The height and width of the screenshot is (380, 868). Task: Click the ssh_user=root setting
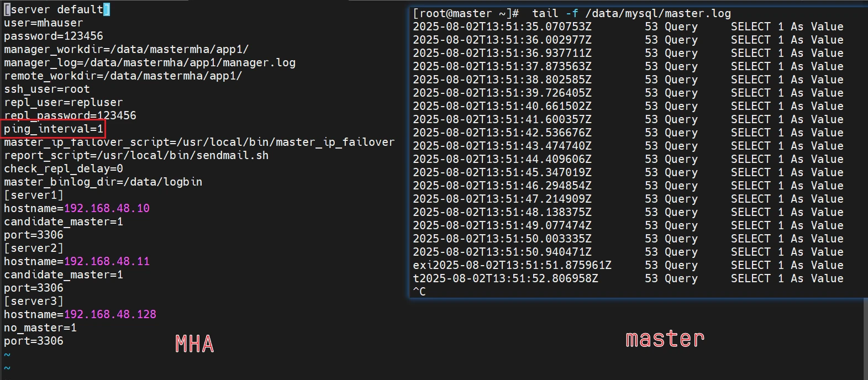point(46,89)
